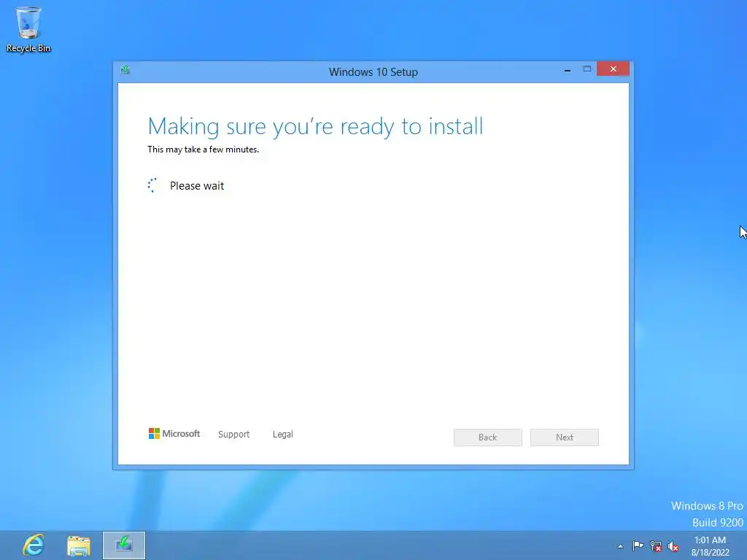Show hidden tray icons arrow
This screenshot has width=747, height=560.
620,546
